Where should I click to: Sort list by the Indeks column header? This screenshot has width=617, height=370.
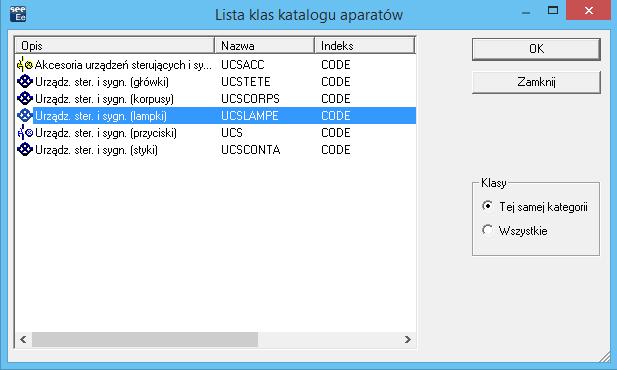[365, 46]
